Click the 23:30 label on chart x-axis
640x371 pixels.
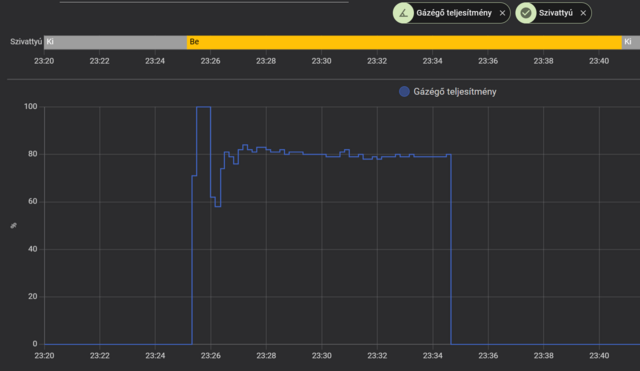click(x=321, y=355)
